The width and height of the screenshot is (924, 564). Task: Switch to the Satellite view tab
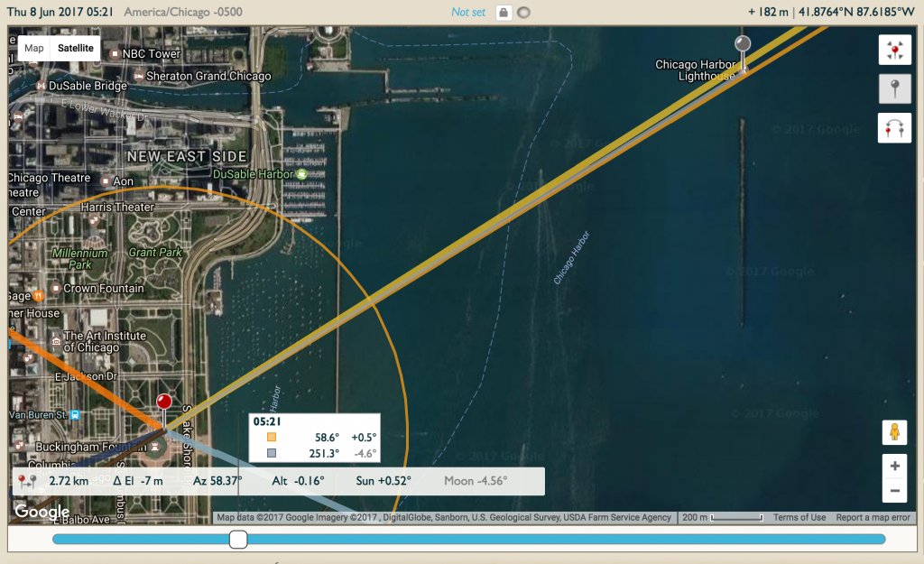tap(76, 49)
